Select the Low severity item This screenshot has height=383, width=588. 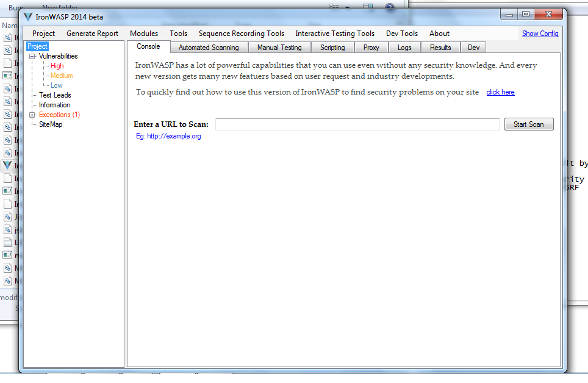[x=56, y=85]
